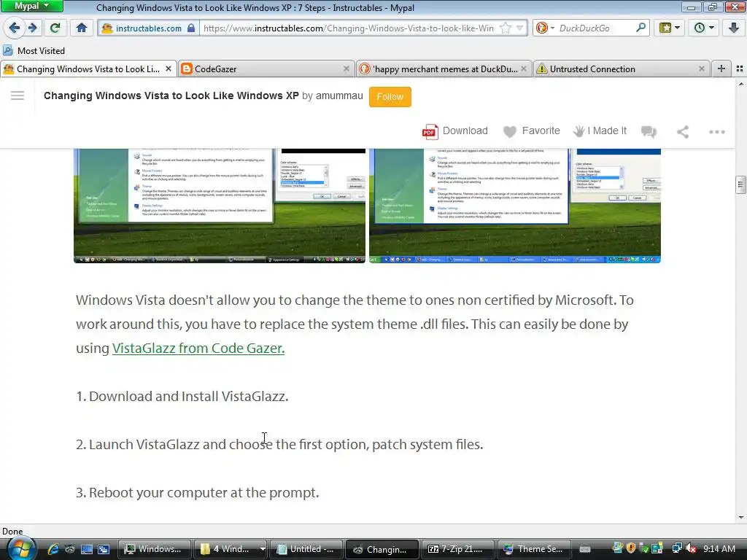Switch to the Untrusted Connection tab
Viewport: 747px width, 560px height.
pos(622,69)
